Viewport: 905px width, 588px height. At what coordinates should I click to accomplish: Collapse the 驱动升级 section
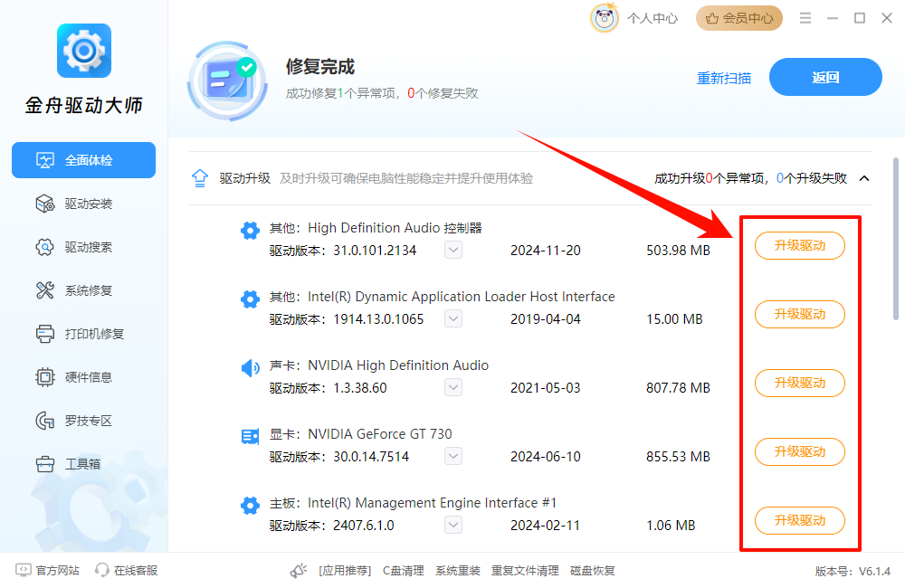(864, 178)
